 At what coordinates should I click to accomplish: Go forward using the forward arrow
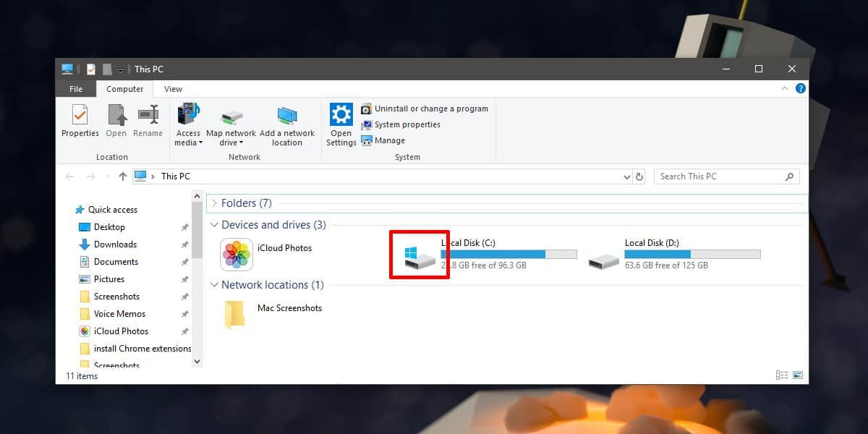(90, 176)
